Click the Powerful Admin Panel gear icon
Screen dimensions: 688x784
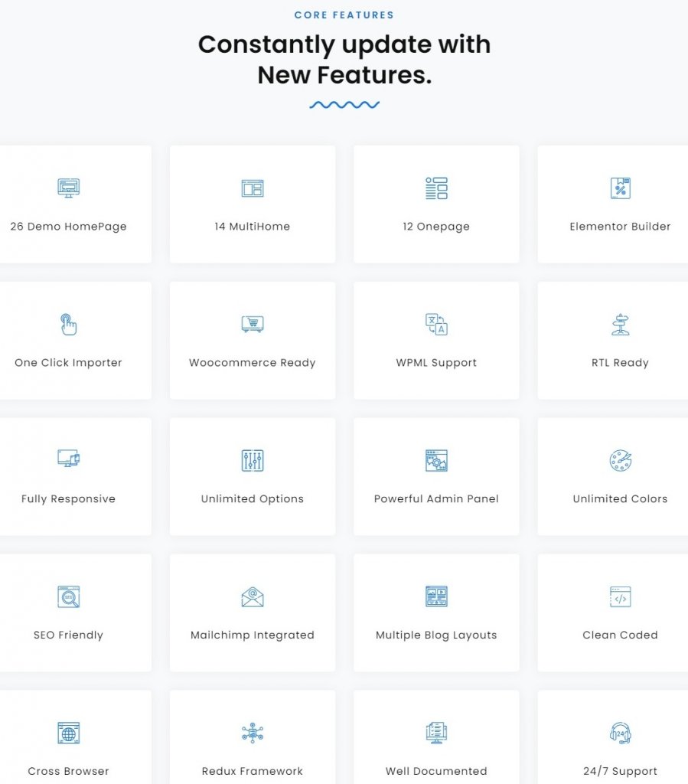click(x=436, y=460)
